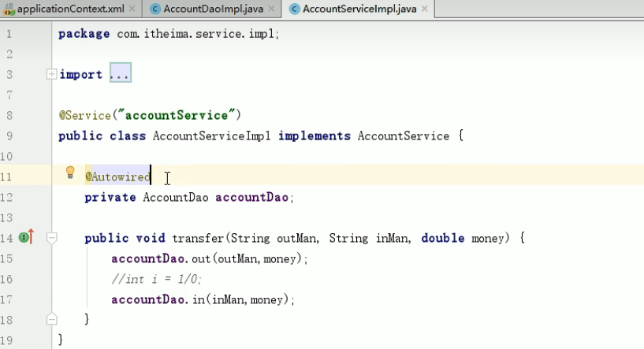Viewport: 644px width, 349px height.
Task: Click the implements-method gutter icon on line 14
Action: click(26, 237)
